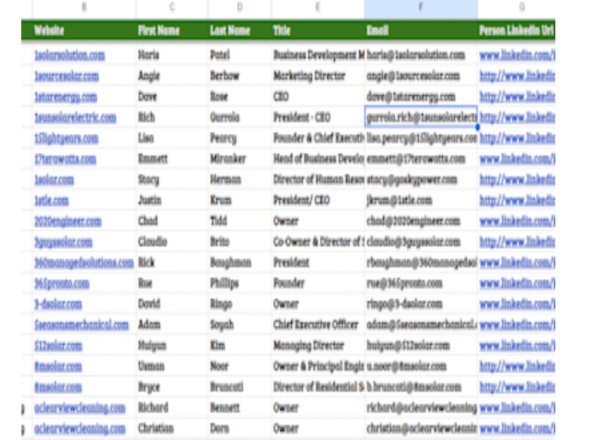Select first name cell Angie
Image resolution: width=590 pixels, height=440 pixels.
click(x=172, y=76)
